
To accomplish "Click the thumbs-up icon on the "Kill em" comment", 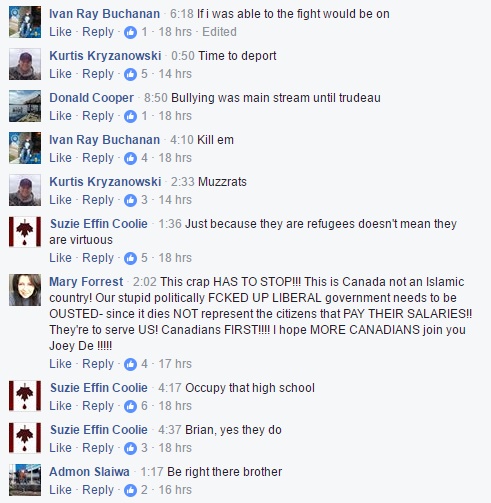I will coord(130,158).
